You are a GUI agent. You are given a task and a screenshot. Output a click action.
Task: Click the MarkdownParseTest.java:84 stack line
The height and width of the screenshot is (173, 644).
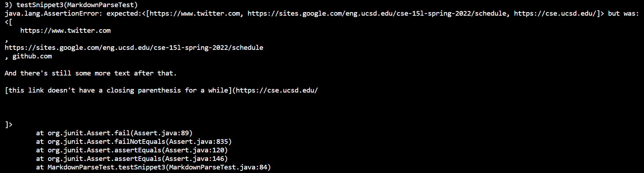(x=154, y=167)
